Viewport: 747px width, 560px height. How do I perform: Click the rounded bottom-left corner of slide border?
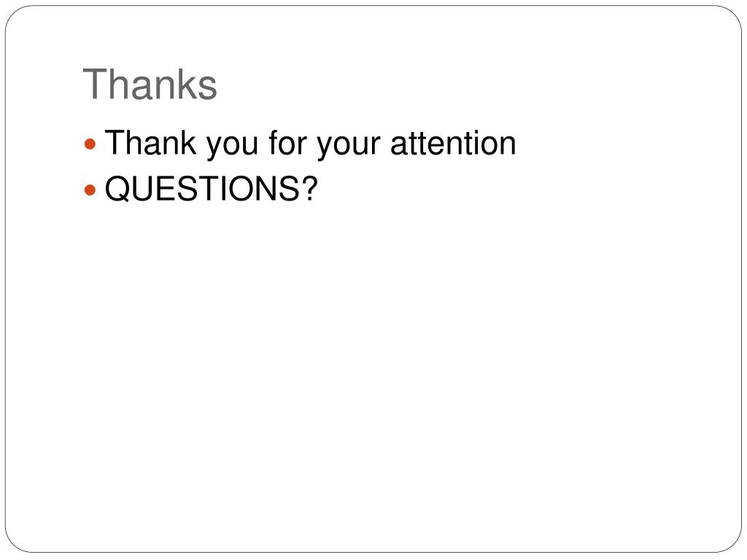15,542
